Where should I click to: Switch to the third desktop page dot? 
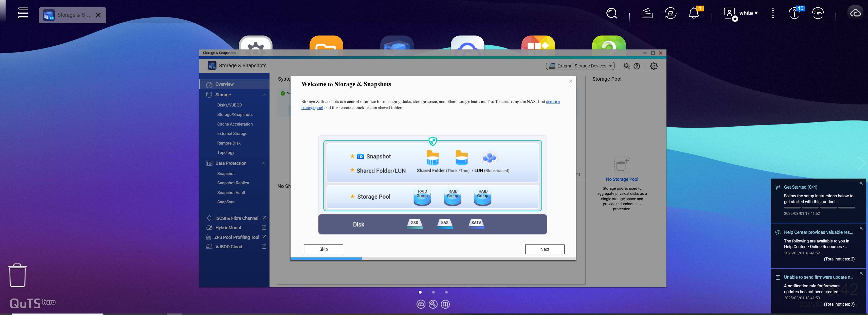446,292
